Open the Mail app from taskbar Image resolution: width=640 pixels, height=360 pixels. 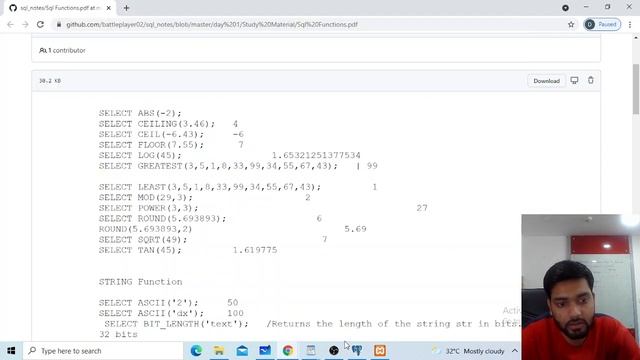pyautogui.click(x=242, y=350)
